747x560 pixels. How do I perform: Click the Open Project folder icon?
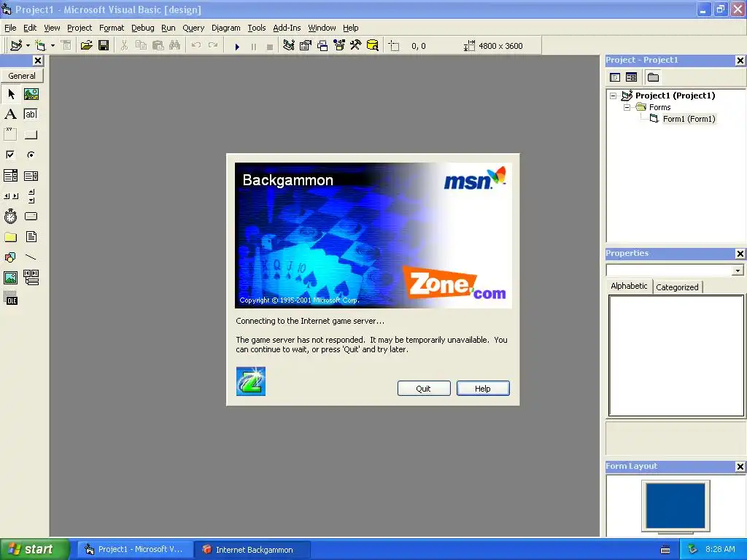click(86, 46)
